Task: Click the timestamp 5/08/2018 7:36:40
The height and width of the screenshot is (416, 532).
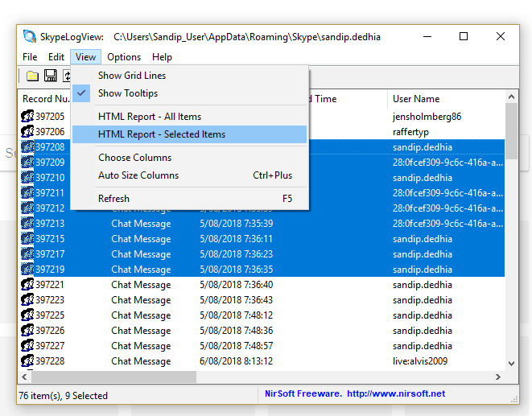Action: [236, 285]
